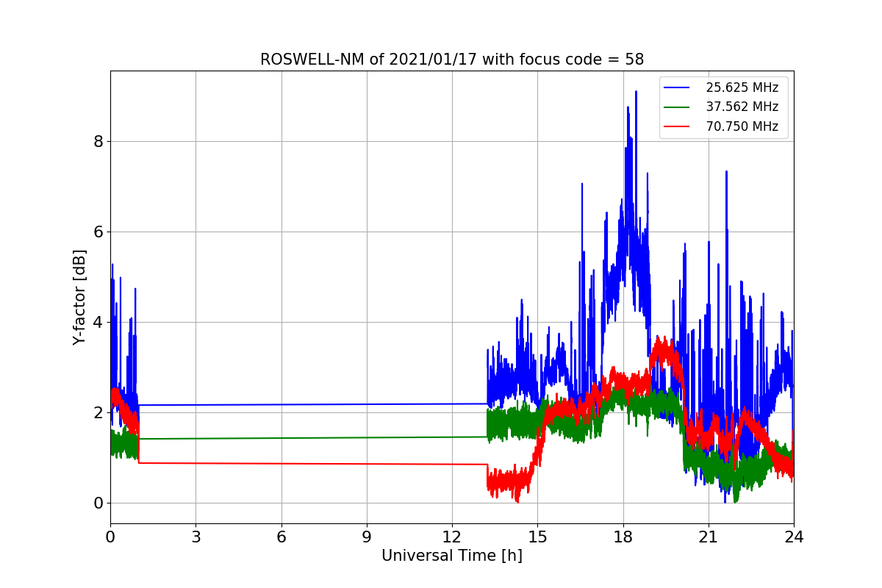The height and width of the screenshot is (588, 882).
Task: Click the red line sample in legend
Action: tap(677, 126)
